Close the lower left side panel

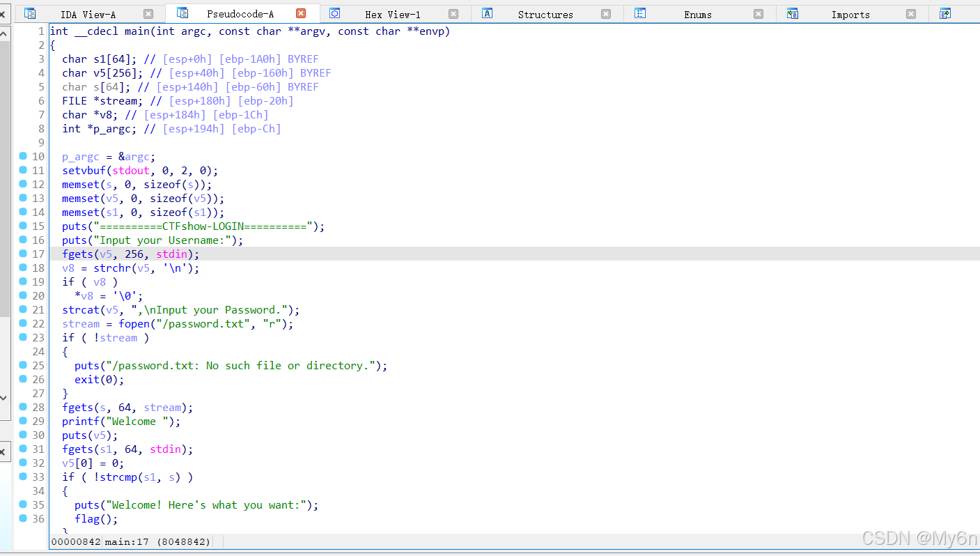point(3,452)
